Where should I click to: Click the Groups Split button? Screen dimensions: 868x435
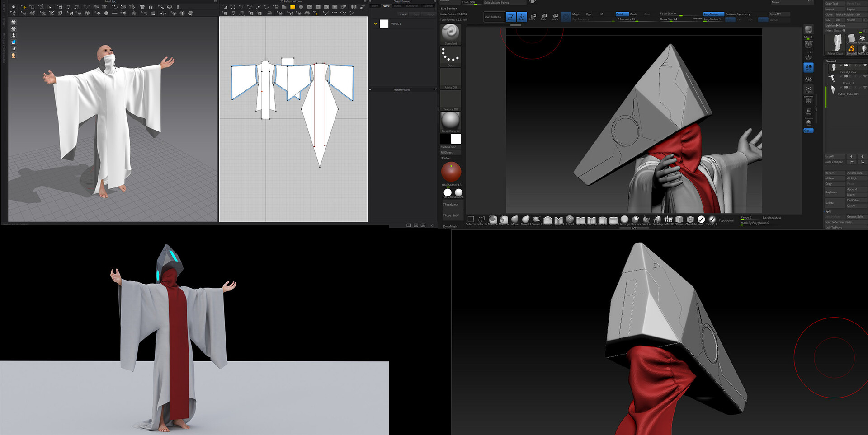click(x=856, y=217)
